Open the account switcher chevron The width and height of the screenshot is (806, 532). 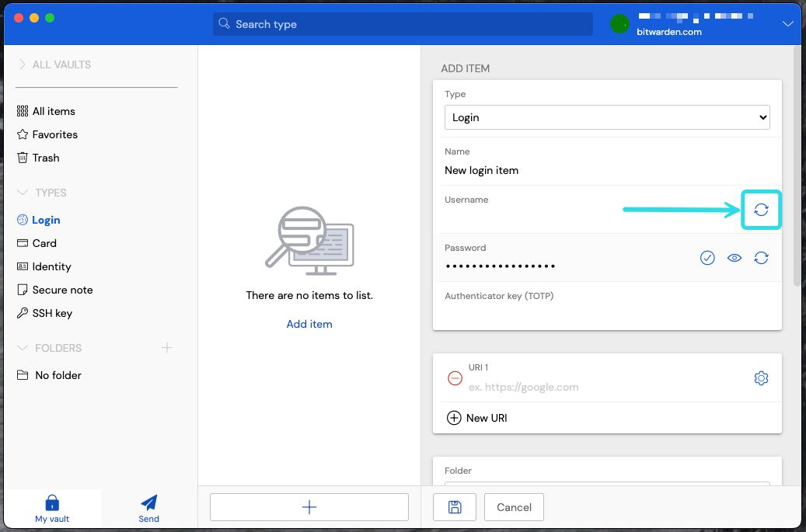click(x=787, y=24)
